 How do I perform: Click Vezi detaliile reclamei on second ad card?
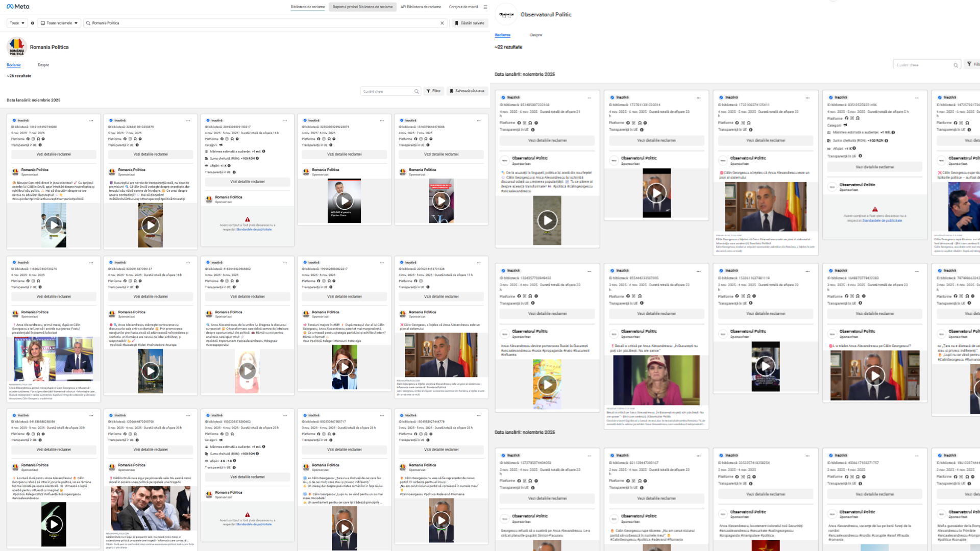(151, 154)
